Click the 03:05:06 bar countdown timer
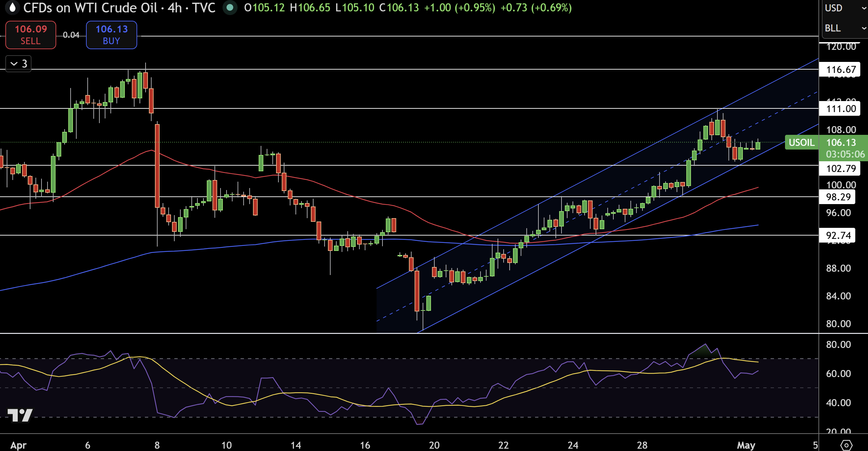 845,154
